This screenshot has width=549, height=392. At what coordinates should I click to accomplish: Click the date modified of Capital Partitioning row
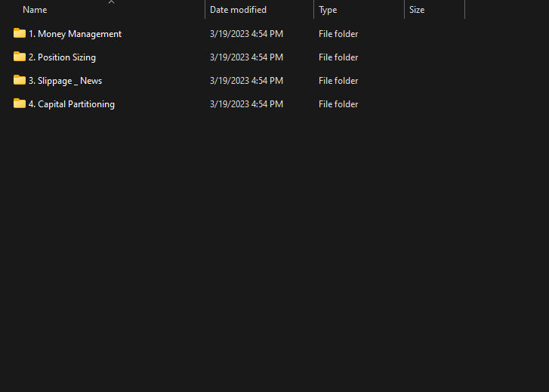246,104
